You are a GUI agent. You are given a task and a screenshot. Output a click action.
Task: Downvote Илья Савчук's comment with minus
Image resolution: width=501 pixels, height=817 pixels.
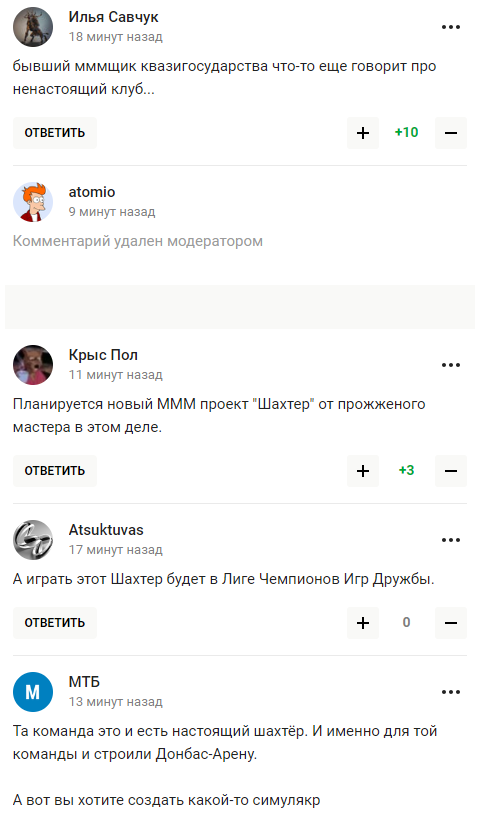coord(451,133)
